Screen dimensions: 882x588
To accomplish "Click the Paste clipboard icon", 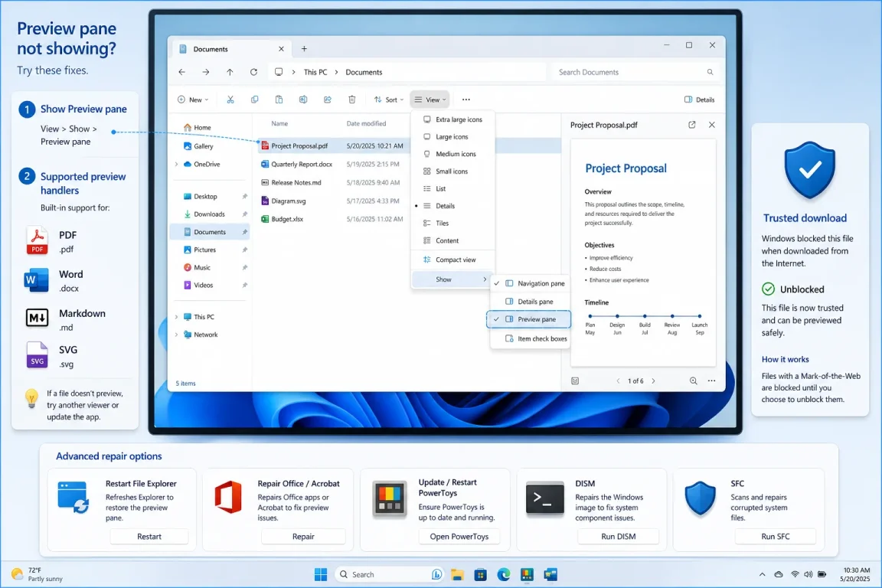I will tap(279, 100).
